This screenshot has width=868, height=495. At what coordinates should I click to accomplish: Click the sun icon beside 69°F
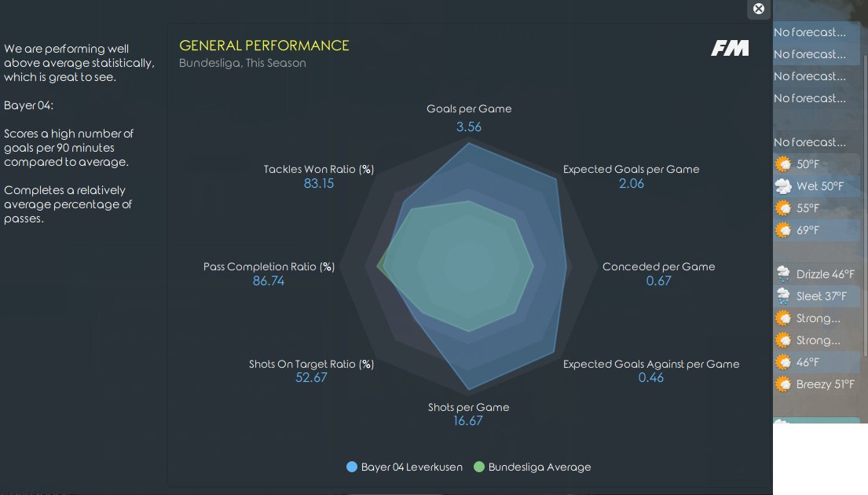tap(783, 229)
